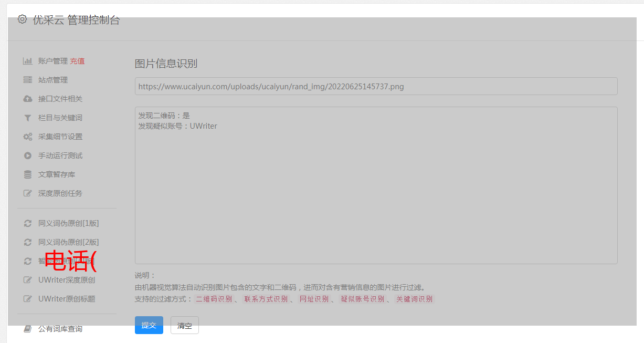Click the edit icon for UWriter深度原创
Screen dimensions: 644x343
[28, 280]
